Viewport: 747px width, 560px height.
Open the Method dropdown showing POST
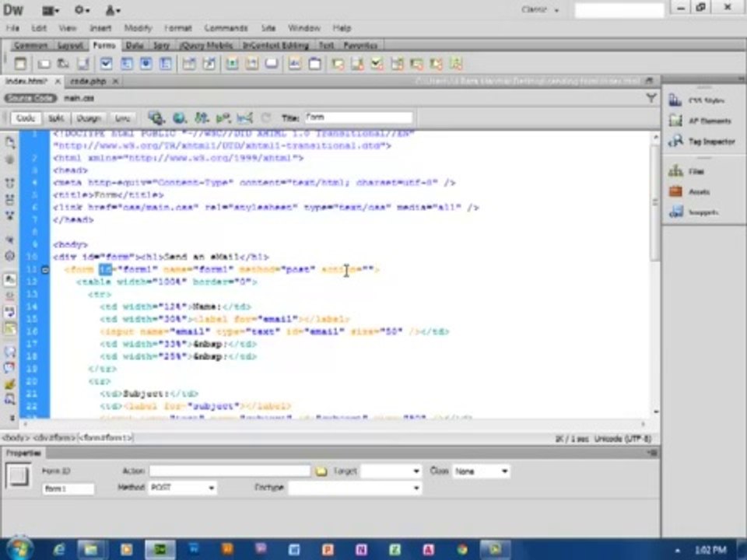(182, 488)
